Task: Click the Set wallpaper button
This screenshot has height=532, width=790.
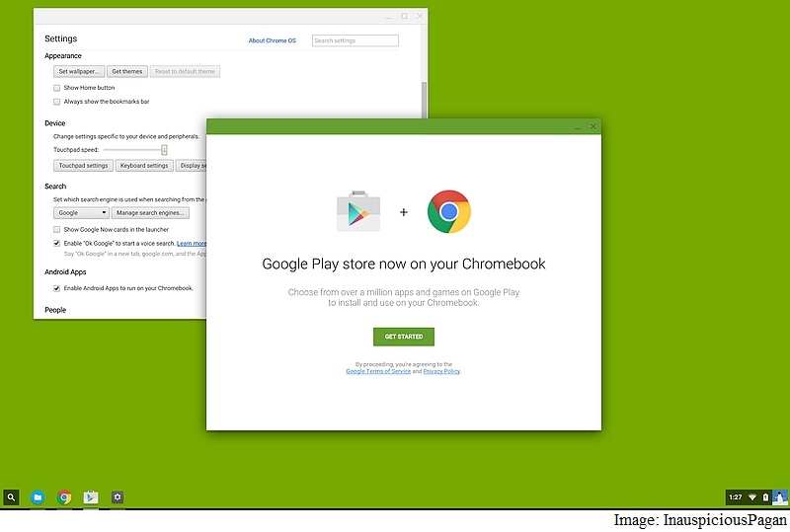Action: point(79,71)
